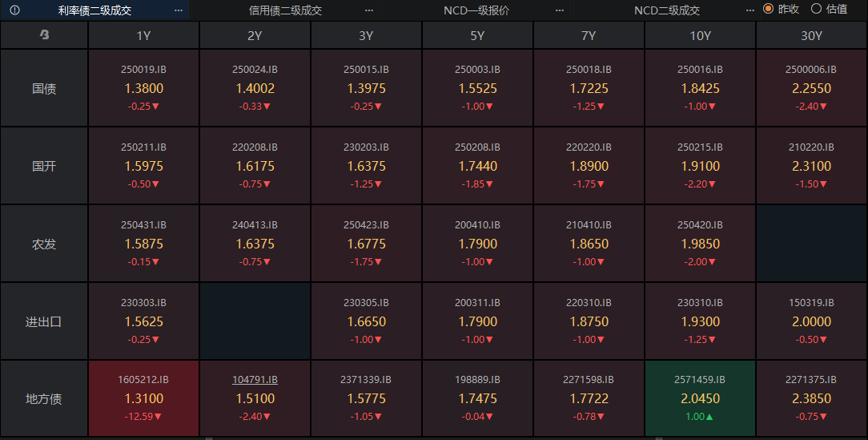Open the ellipsis menu next to 利率债二级成交
The image size is (868, 440).
[179, 10]
